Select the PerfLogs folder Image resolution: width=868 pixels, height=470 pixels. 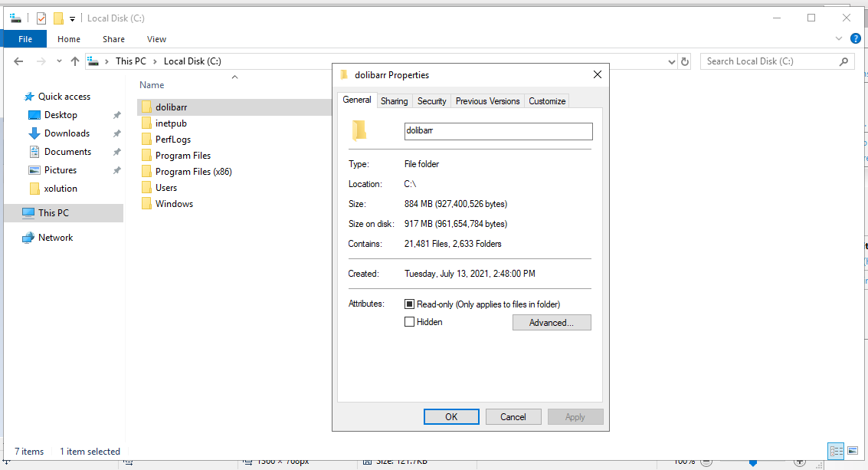[173, 139]
